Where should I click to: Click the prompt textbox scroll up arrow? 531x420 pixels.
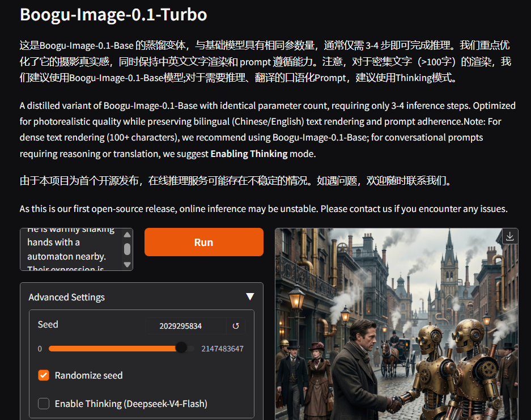(127, 235)
